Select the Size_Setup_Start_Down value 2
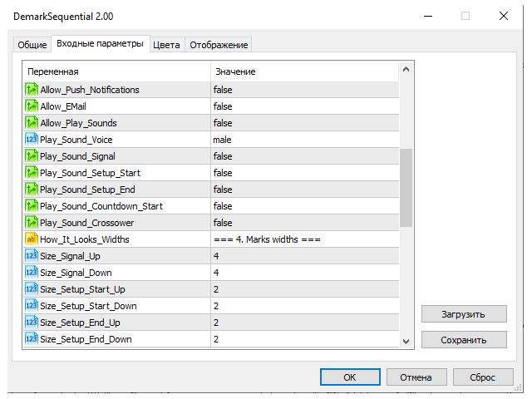The width and height of the screenshot is (532, 399). point(216,306)
